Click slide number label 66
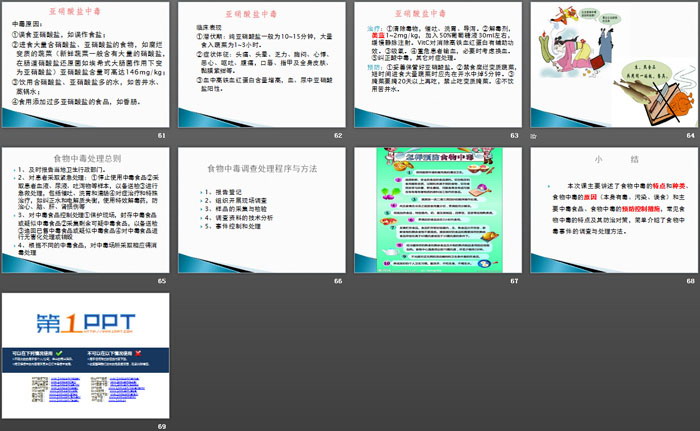The image size is (700, 431). (338, 281)
